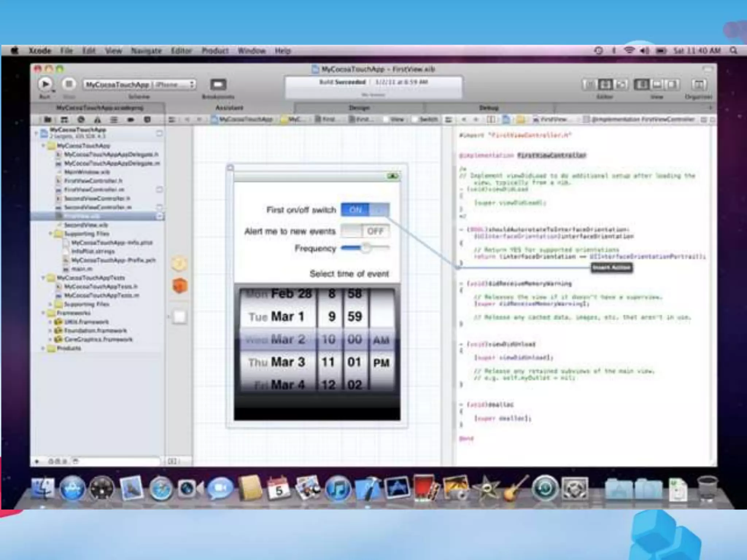747x560 pixels.
Task: Click the Files Owner placeholder cube icon
Action: click(179, 264)
